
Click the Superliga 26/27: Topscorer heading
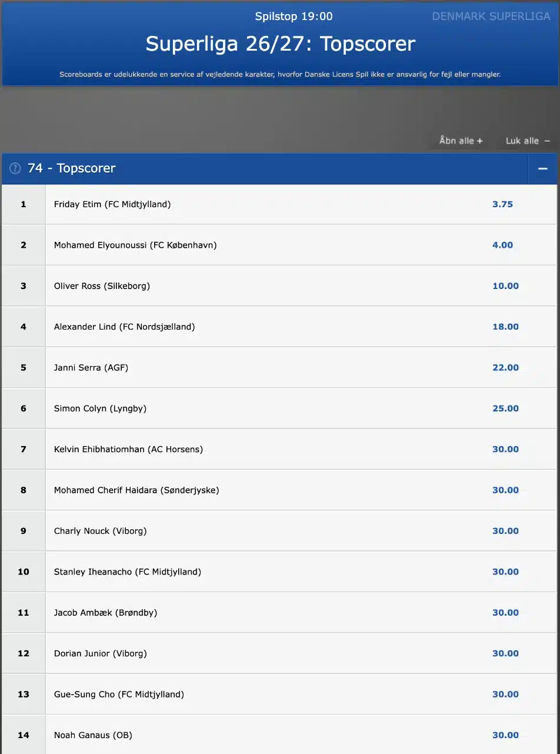(281, 44)
